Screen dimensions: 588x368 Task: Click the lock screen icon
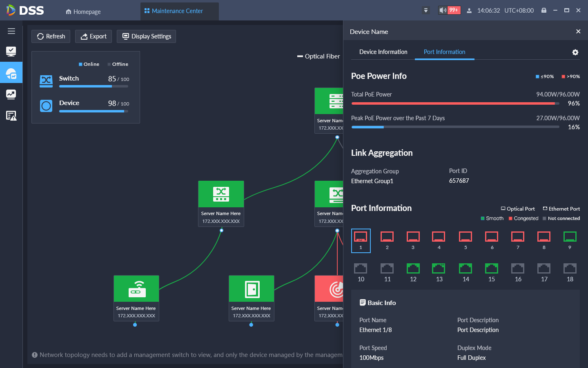pyautogui.click(x=544, y=11)
